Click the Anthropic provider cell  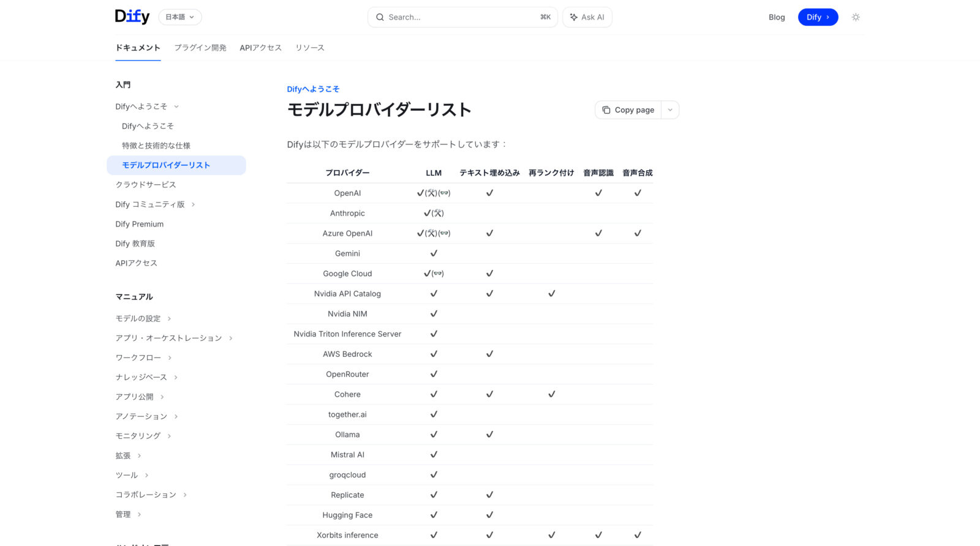point(347,213)
